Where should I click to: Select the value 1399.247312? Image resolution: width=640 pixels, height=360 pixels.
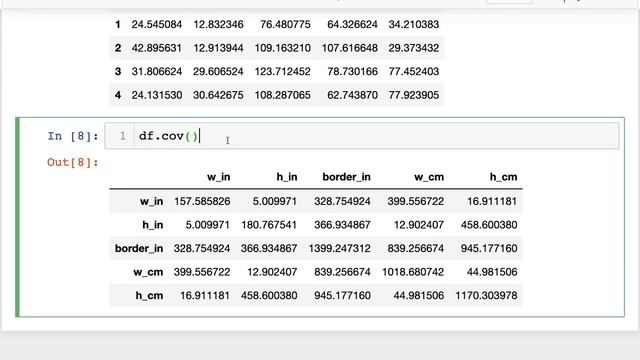tap(340, 249)
